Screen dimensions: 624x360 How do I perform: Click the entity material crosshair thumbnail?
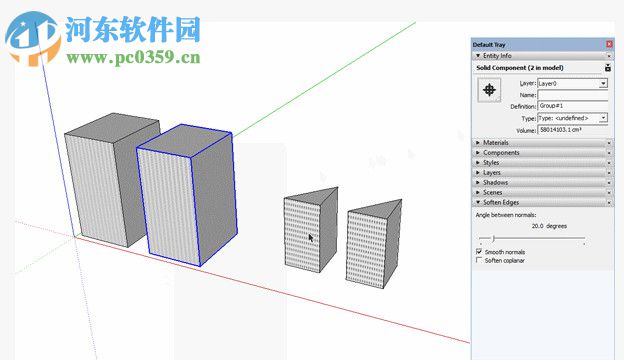[489, 90]
